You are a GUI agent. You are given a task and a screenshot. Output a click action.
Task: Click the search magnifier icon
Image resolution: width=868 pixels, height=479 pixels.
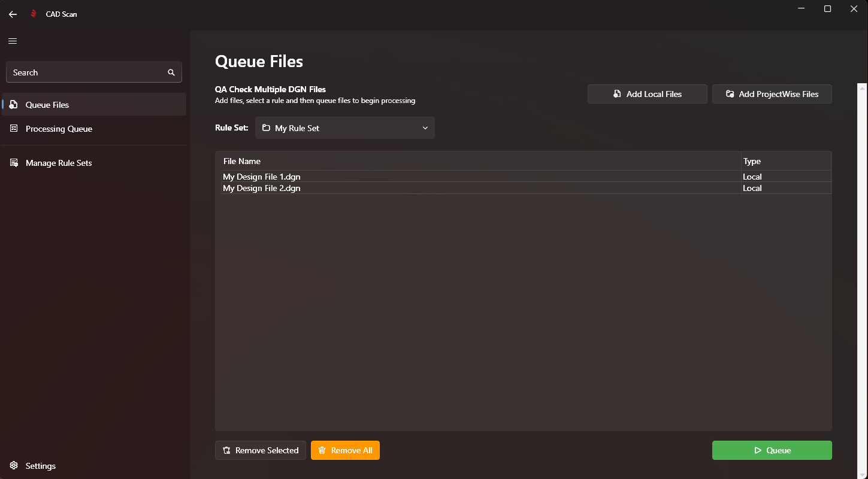click(x=171, y=72)
